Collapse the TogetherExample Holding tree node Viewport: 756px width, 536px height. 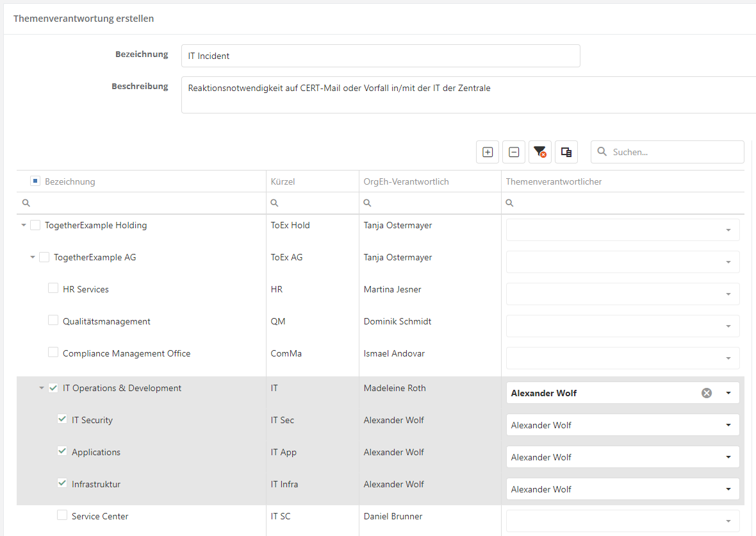tap(24, 225)
